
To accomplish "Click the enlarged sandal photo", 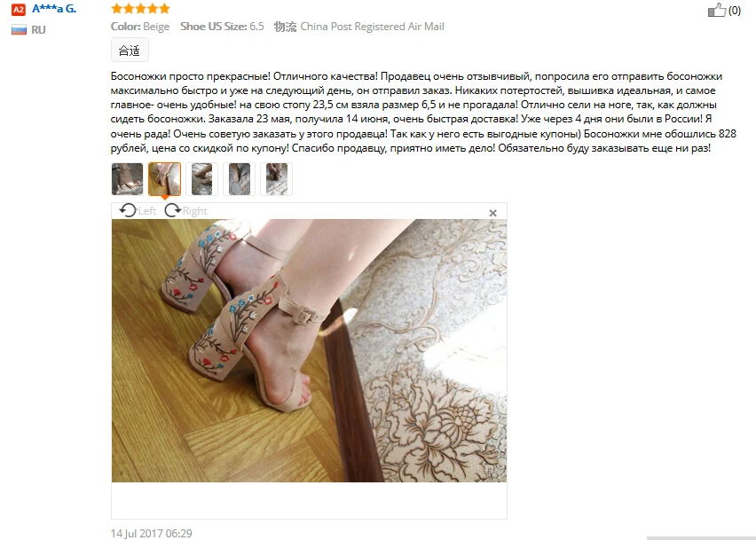I will (x=309, y=350).
